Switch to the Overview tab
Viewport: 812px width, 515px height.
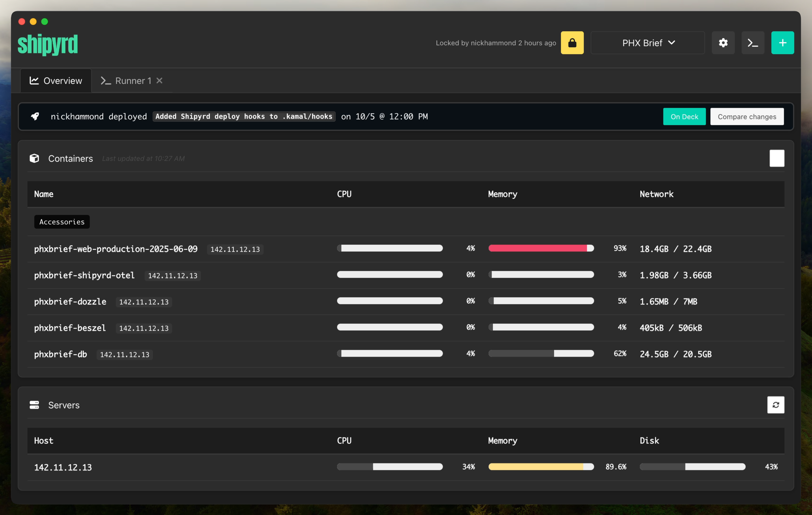tap(56, 81)
